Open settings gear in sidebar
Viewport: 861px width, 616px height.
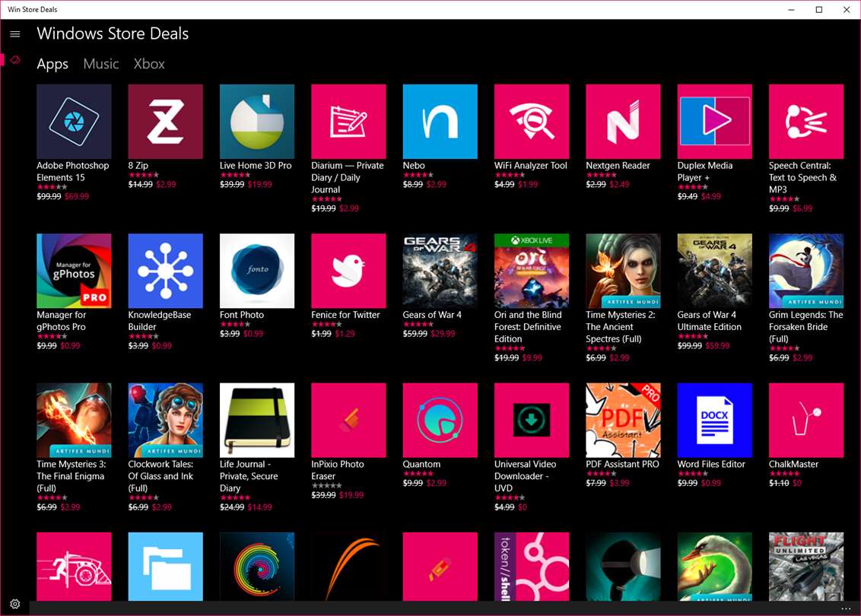pos(14,604)
